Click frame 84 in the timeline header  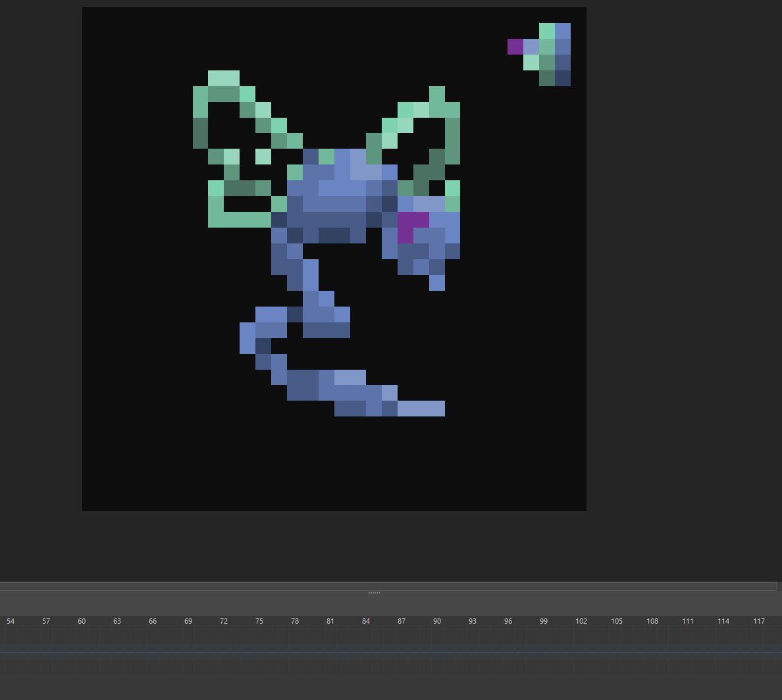pos(366,621)
